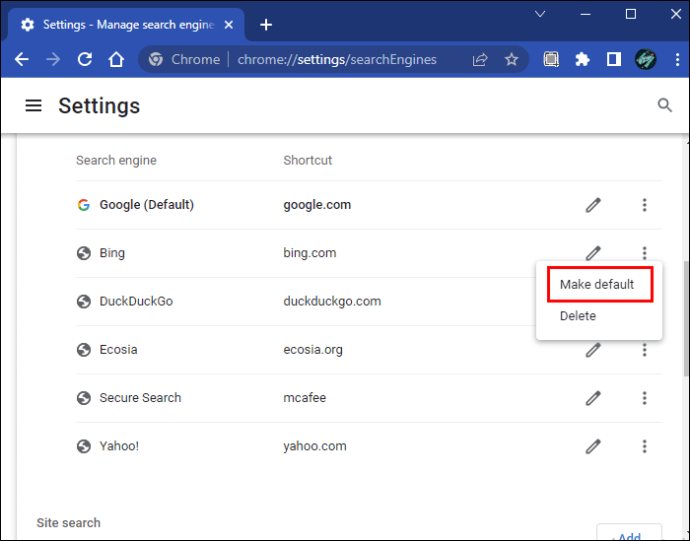
Task: Open the screenshot capture extension icon
Action: 551,59
